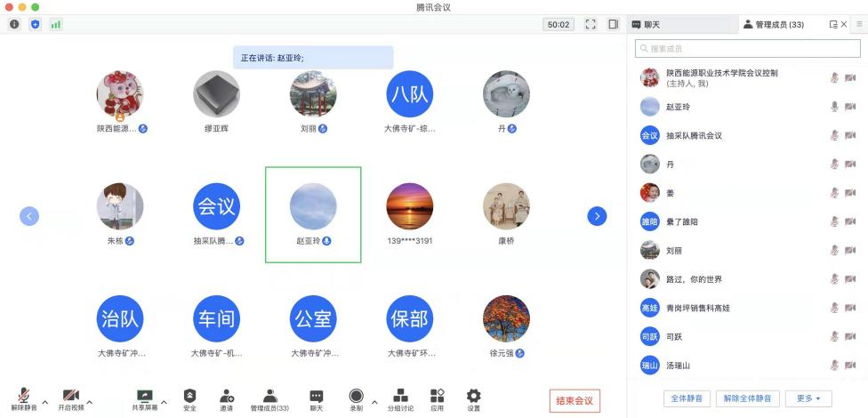
Task: Open Breakout Rooms (分组讨论) icon
Action: 400,398
